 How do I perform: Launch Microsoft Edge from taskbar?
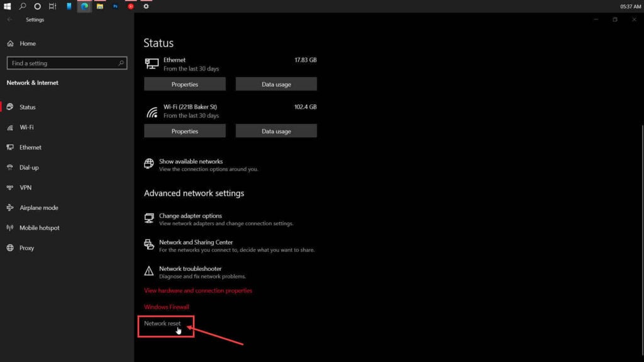[84, 6]
